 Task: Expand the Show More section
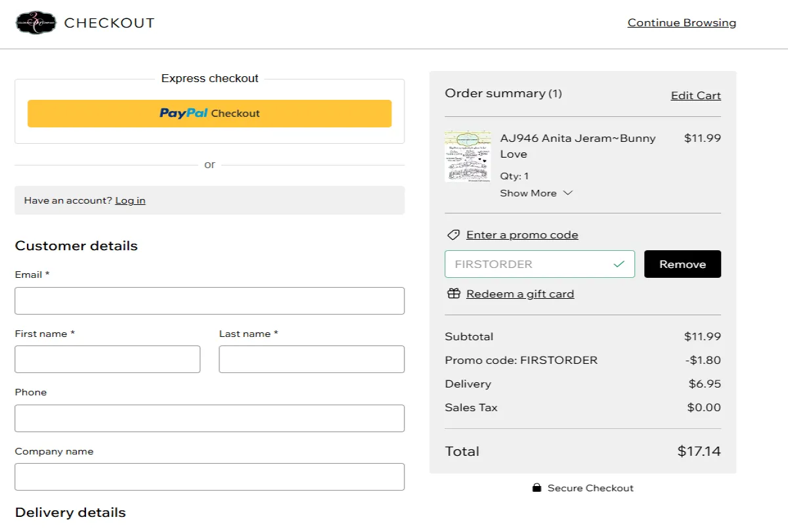(529, 193)
